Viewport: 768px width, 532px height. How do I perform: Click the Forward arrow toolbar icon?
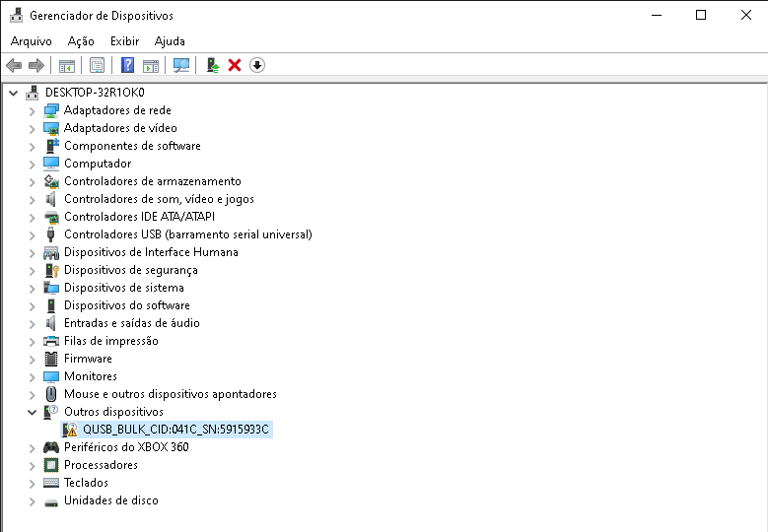36,65
